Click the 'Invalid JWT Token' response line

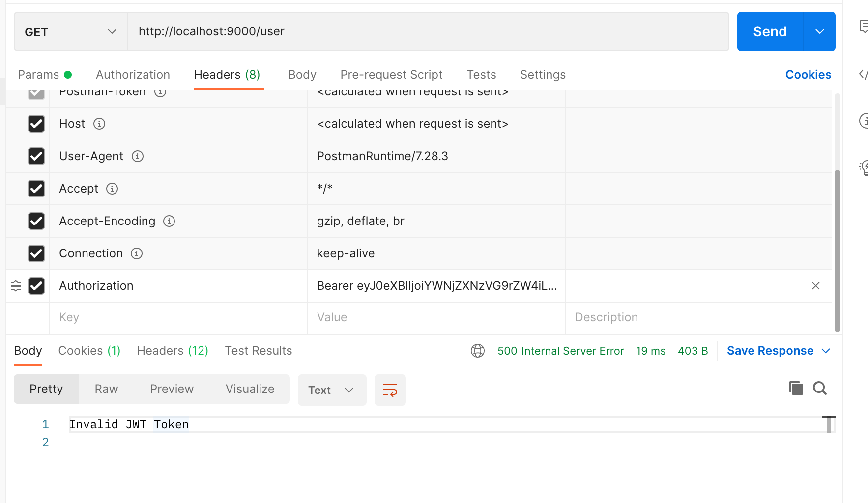tap(129, 424)
